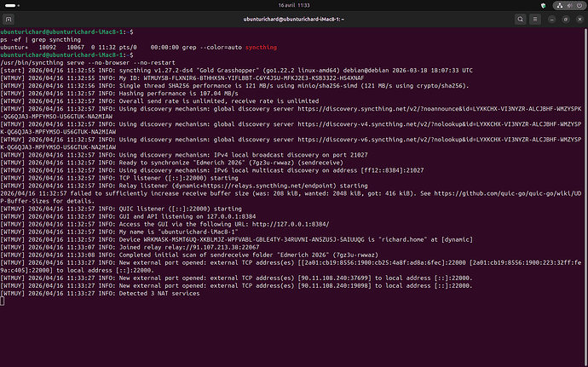Screen dimensions: 588x367
Task: Click the volume icon in system tray
Action: click(569, 5)
